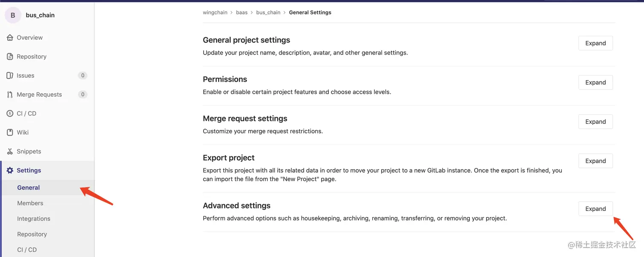This screenshot has width=644, height=257.
Task: Open the General settings submenu item
Action: click(29, 188)
